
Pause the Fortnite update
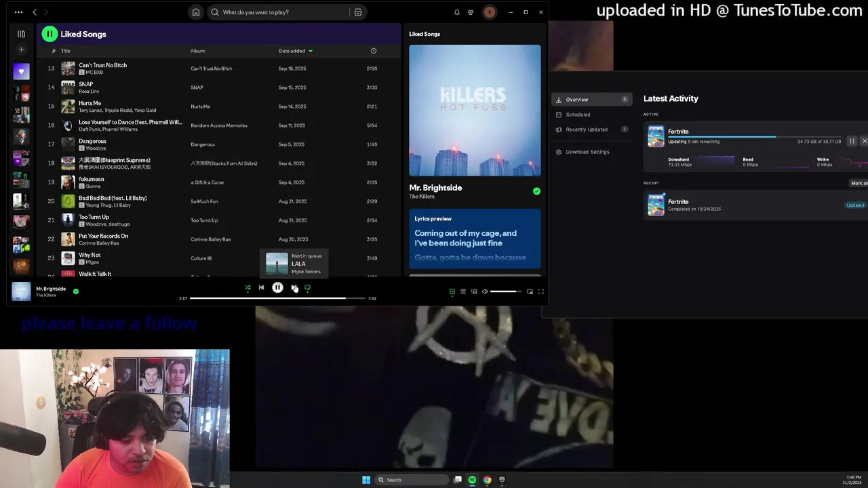(852, 141)
